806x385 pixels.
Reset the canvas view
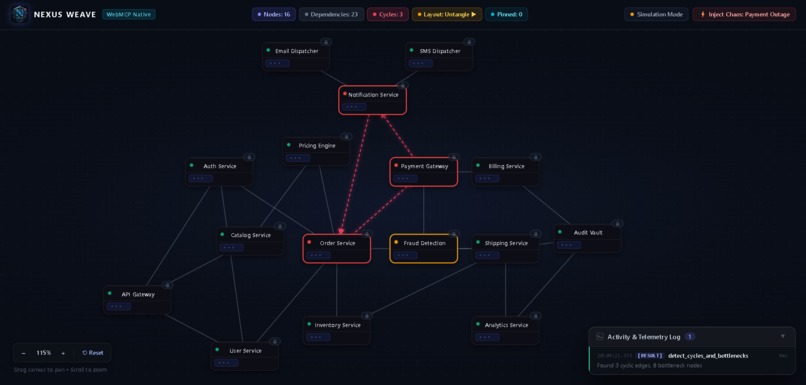[x=93, y=353]
